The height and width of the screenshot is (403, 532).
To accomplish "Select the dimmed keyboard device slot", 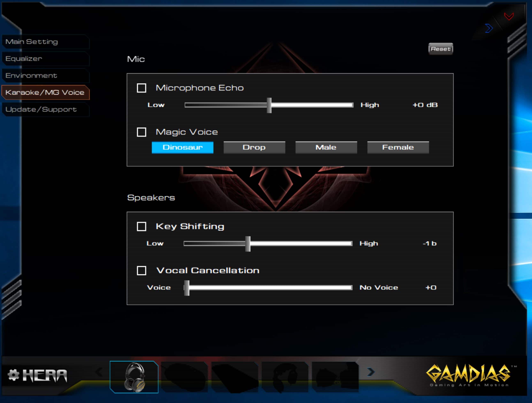I will pyautogui.click(x=234, y=377).
